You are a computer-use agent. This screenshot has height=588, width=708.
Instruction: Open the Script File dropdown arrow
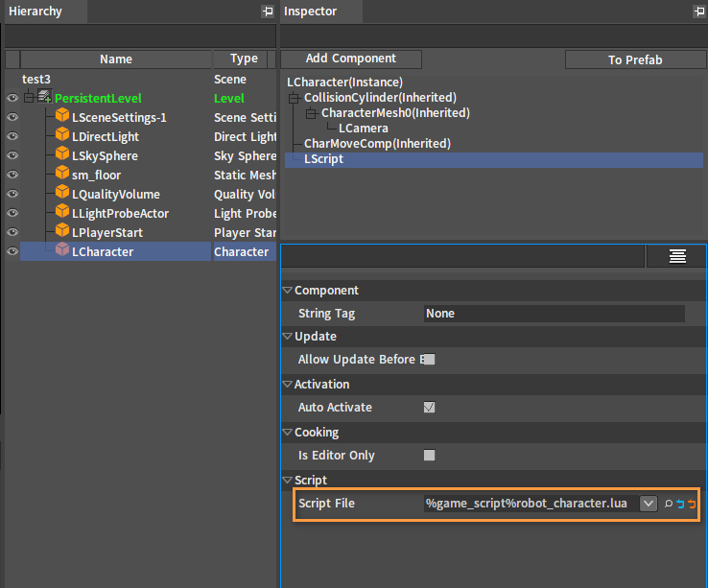[649, 504]
